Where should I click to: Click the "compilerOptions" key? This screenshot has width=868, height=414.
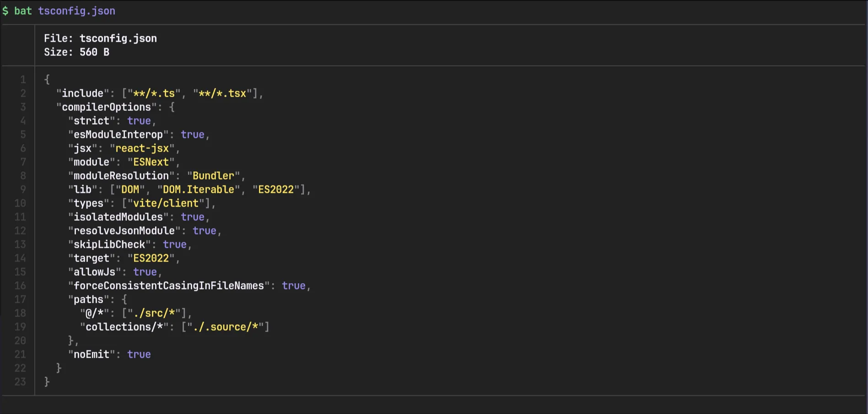(x=106, y=107)
